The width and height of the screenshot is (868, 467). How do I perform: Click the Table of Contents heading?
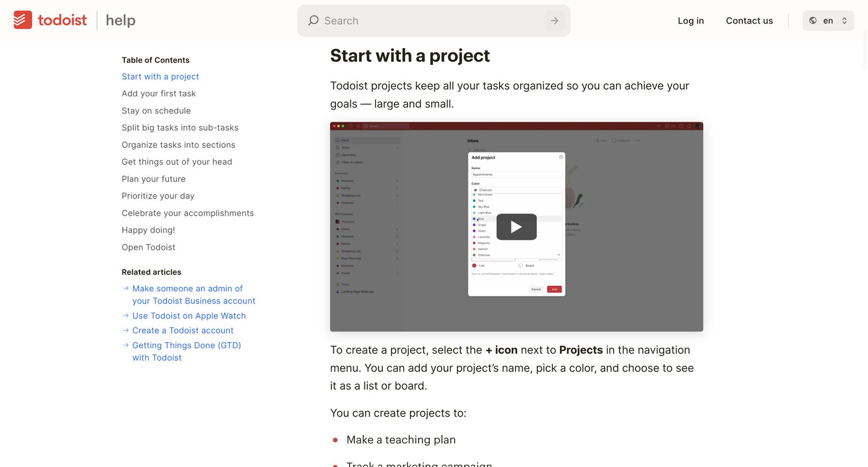[x=156, y=60]
